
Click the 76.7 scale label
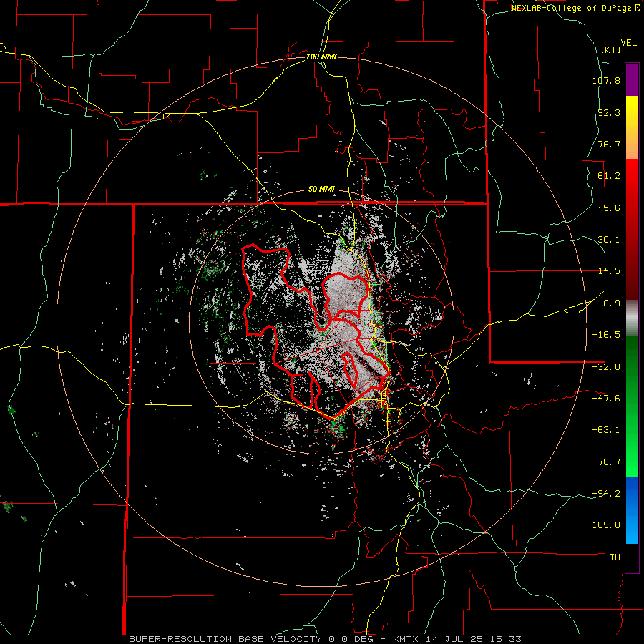point(609,144)
